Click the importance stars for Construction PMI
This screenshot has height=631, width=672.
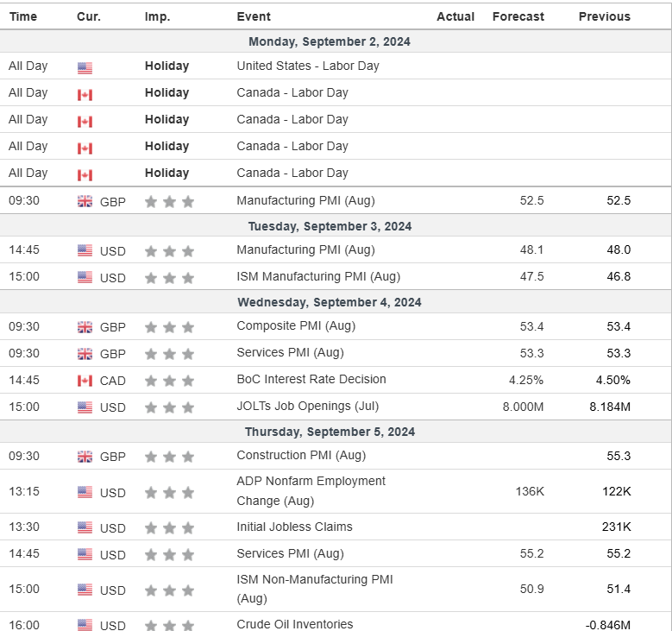169,457
